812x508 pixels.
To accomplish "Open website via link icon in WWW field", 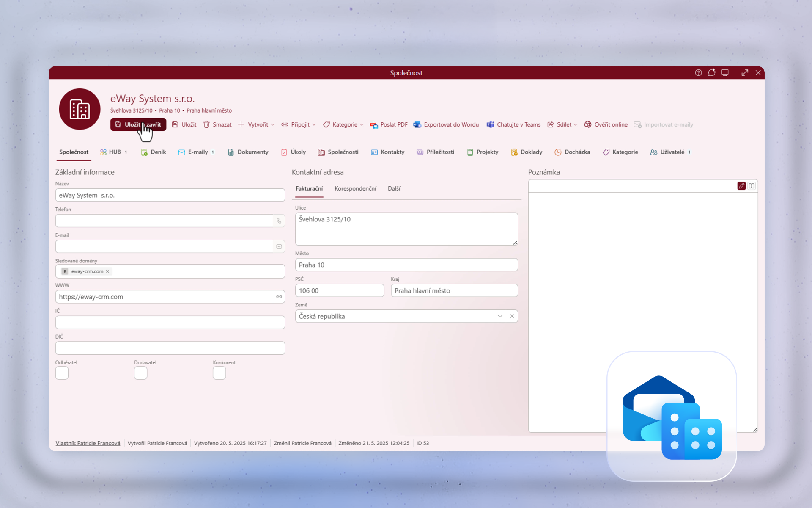I will (279, 297).
